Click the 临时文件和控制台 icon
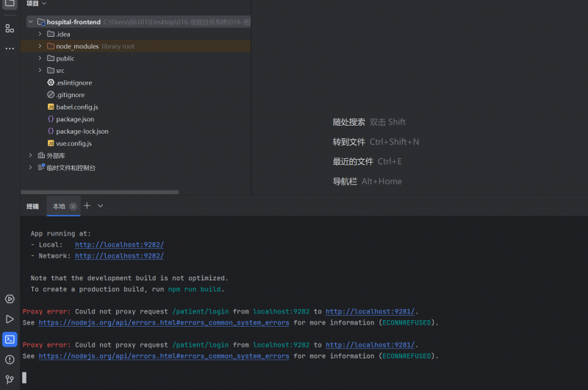The width and height of the screenshot is (588, 390). (x=41, y=168)
